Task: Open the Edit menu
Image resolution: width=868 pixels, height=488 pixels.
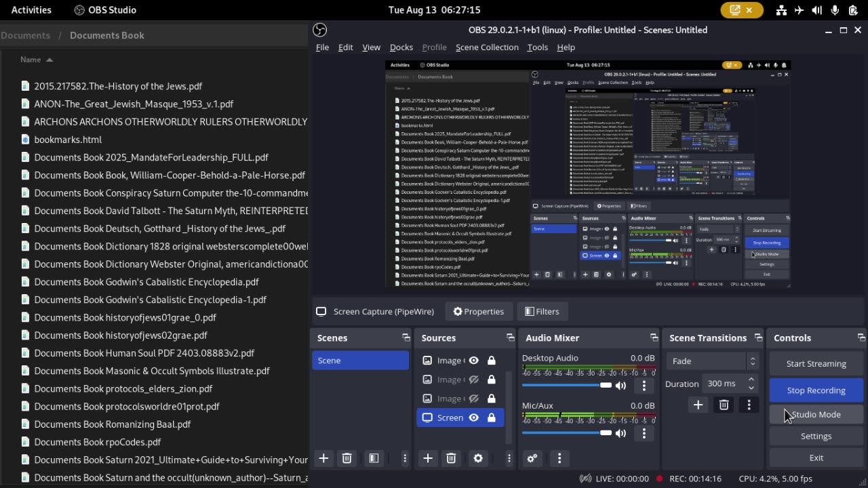Action: 345,47
